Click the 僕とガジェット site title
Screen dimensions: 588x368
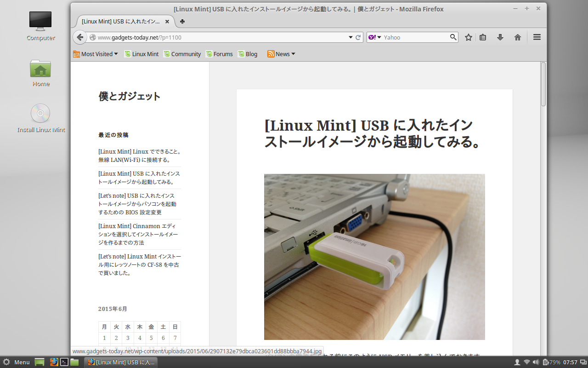tap(130, 96)
